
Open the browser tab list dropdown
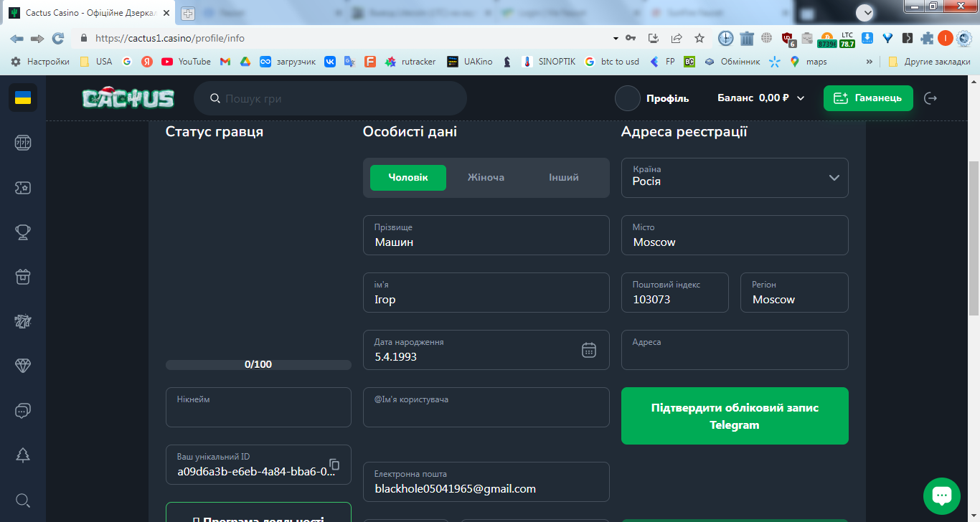[865, 12]
